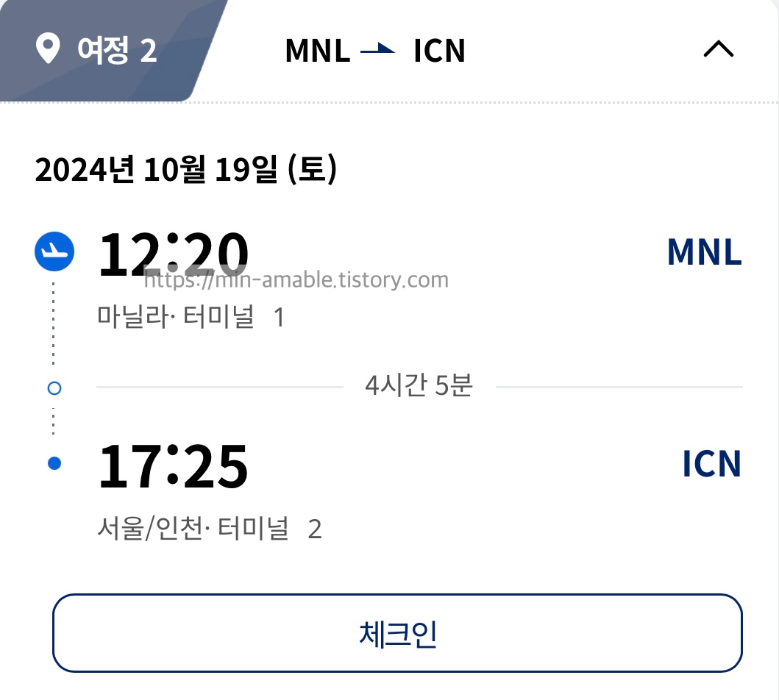
Task: Click the dotted flight path line between airports
Action: (x=54, y=331)
